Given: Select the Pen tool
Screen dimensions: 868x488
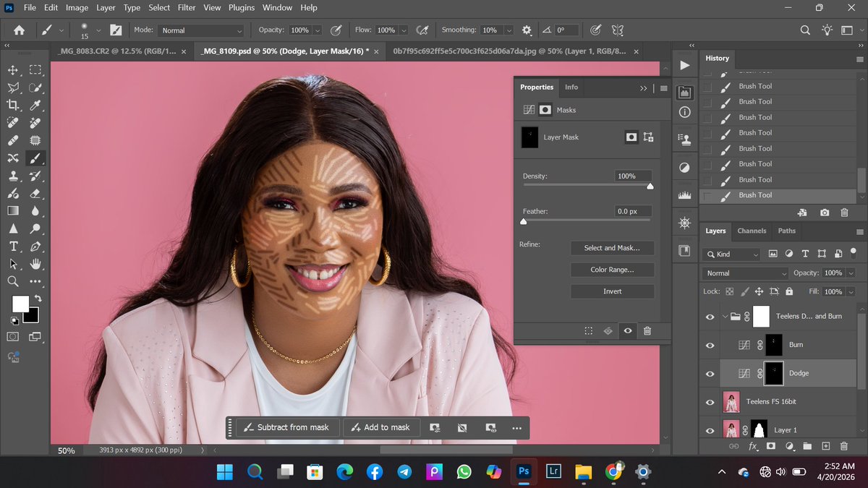Looking at the screenshot, I should point(35,246).
